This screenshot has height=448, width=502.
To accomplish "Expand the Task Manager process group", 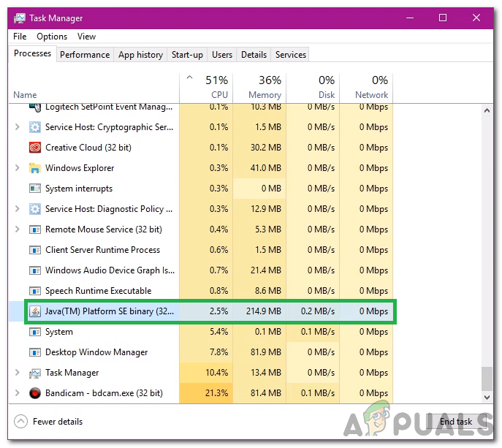I will click(x=18, y=373).
